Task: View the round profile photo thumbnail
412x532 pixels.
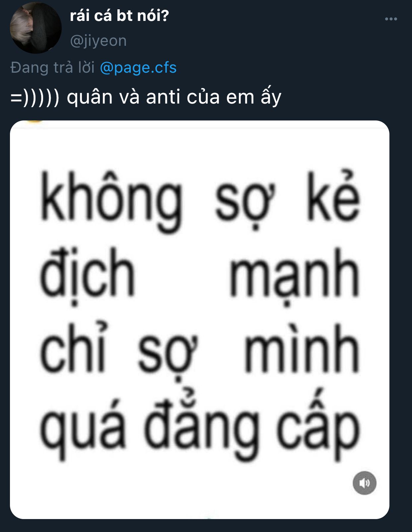Action: [35, 28]
